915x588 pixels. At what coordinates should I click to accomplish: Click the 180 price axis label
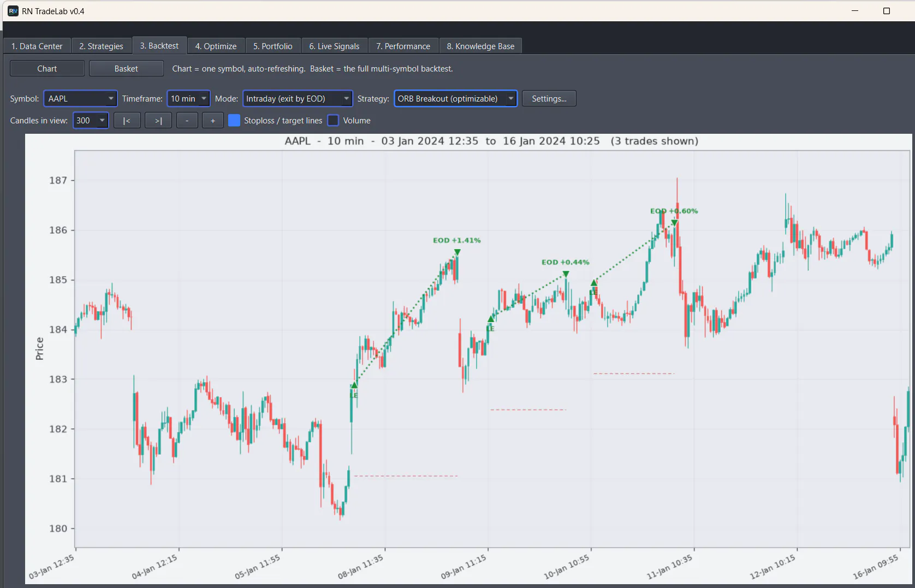tap(58, 528)
